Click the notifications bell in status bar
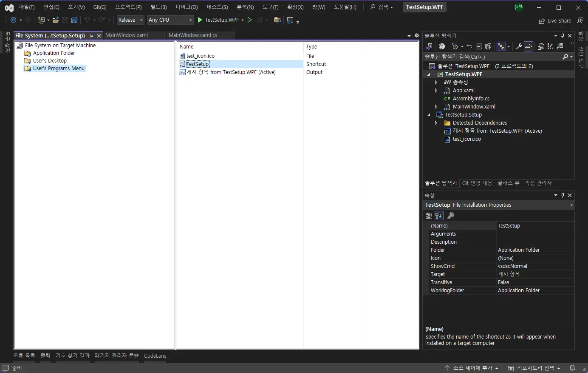 pos(572,368)
